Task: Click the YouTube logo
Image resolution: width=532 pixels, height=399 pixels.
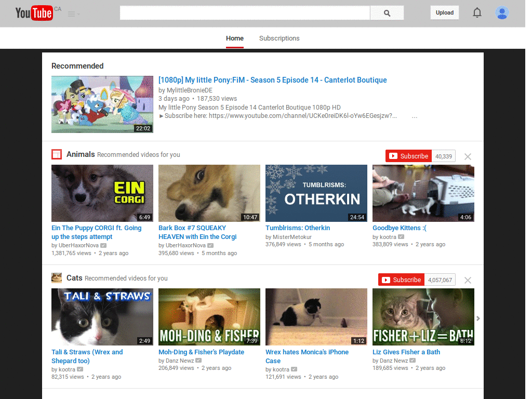Action: 34,13
